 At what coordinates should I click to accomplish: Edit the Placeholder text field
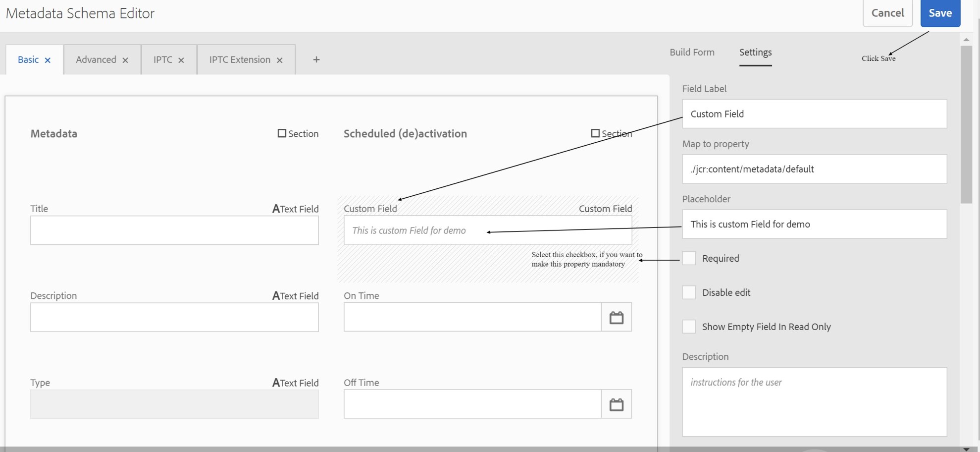tap(814, 224)
